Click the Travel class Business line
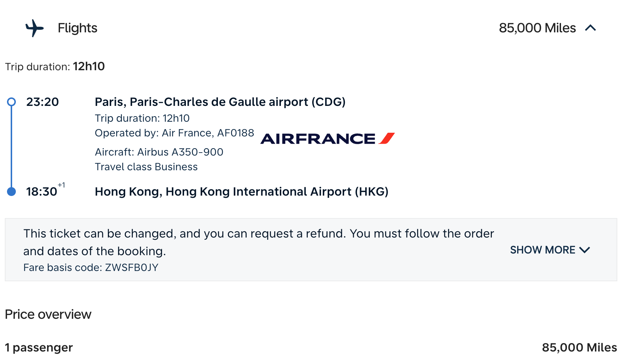 point(146,167)
